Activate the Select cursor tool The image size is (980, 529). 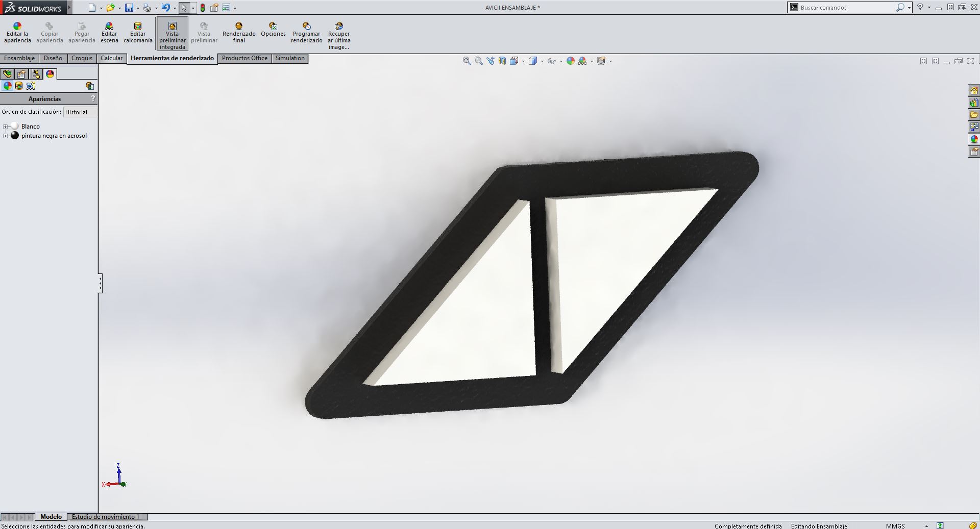coord(184,8)
